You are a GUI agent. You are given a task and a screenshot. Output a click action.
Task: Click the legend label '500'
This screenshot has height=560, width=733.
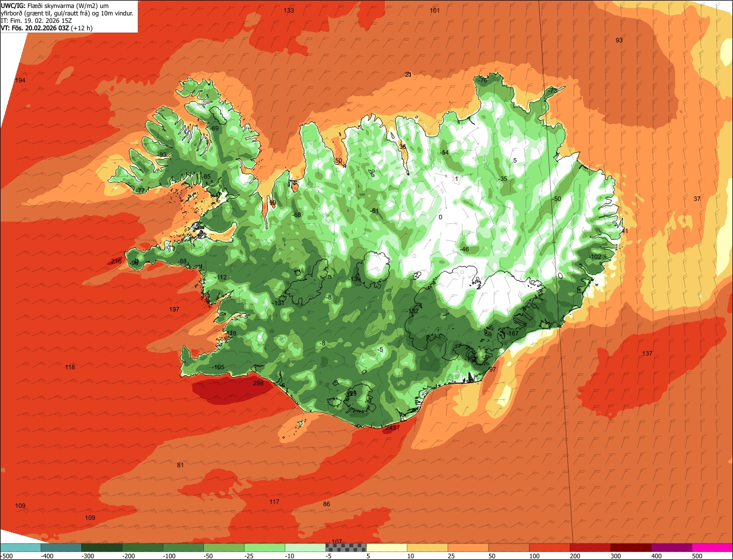(x=698, y=556)
